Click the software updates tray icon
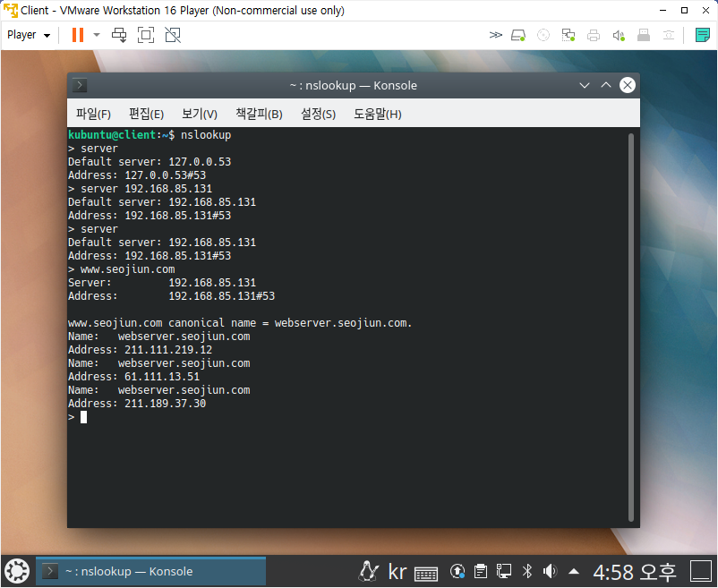This screenshot has width=718, height=588. [457, 571]
